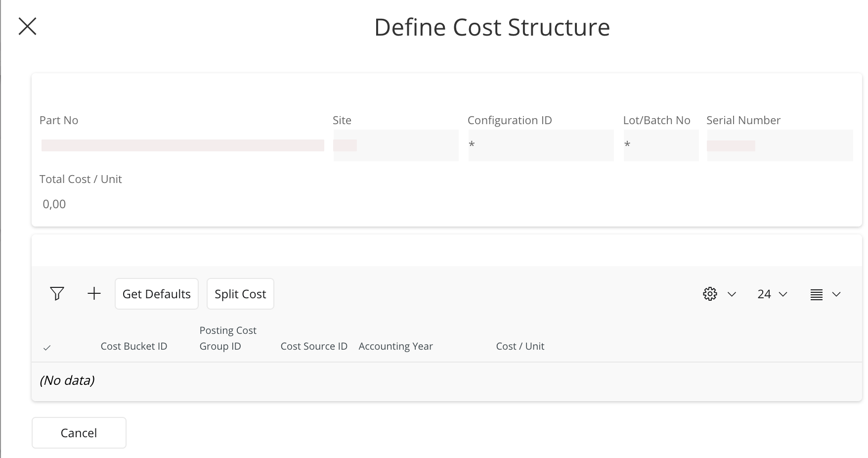Select the Cost Source ID column header
The width and height of the screenshot is (868, 458).
314,346
